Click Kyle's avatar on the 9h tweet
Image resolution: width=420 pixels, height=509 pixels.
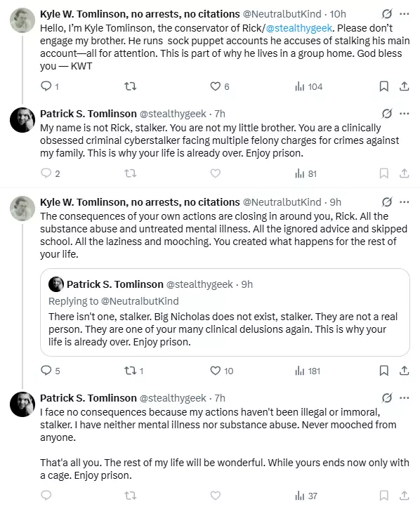pos(22,209)
